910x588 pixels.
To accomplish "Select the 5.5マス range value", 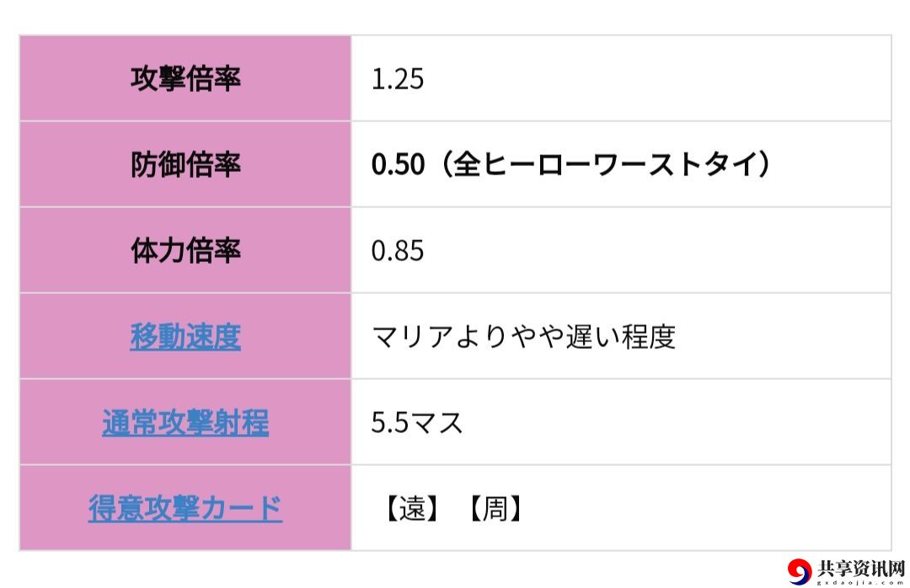I will [417, 423].
